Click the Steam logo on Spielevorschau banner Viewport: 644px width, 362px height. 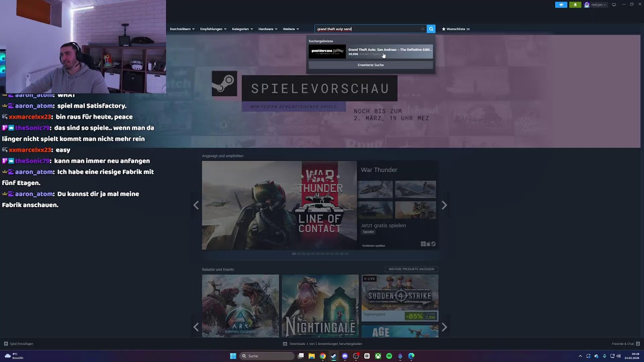pyautogui.click(x=224, y=83)
